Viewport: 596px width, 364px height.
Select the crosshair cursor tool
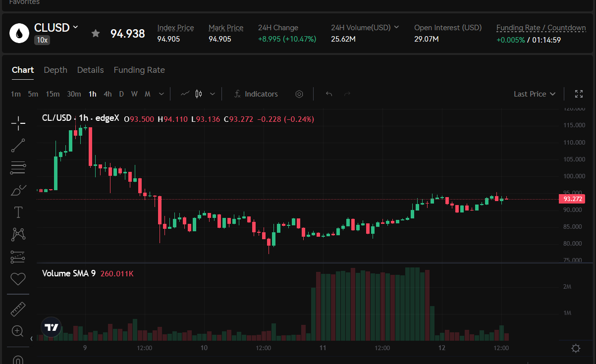point(18,123)
